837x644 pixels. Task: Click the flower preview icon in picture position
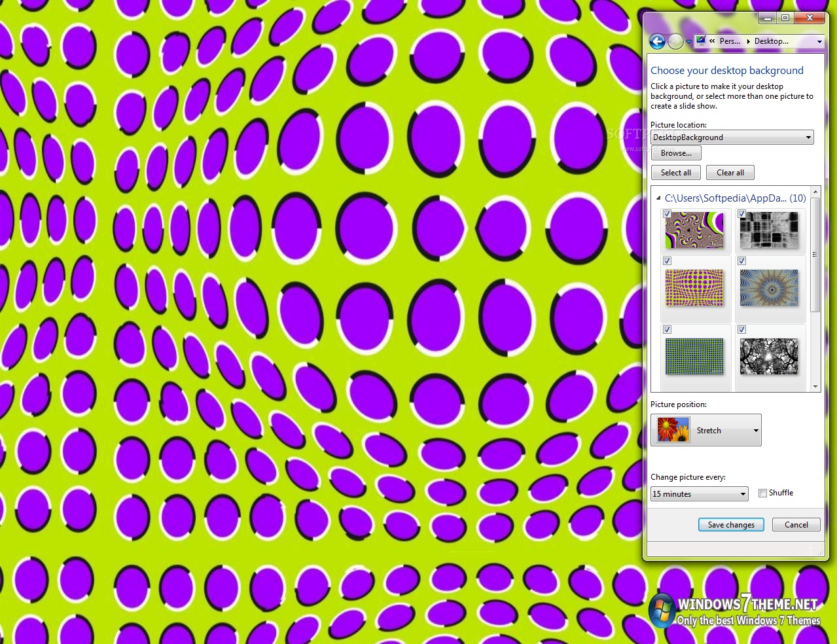pyautogui.click(x=673, y=430)
